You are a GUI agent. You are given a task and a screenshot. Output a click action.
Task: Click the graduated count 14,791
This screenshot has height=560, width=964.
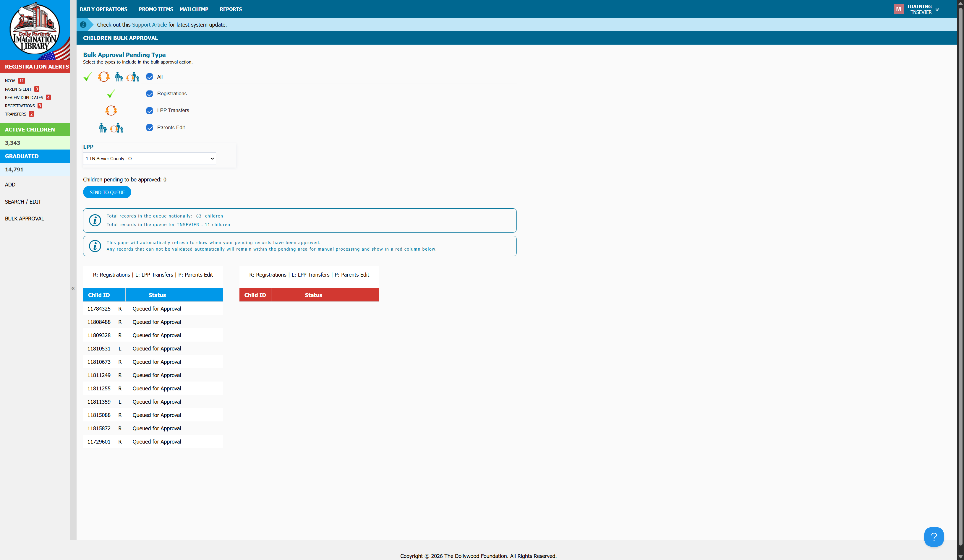14,169
